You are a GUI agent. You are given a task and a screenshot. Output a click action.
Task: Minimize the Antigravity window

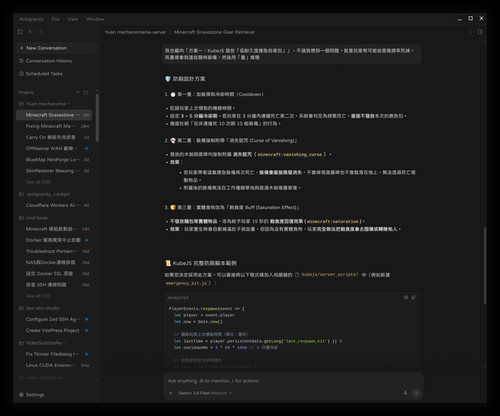coord(460,19)
